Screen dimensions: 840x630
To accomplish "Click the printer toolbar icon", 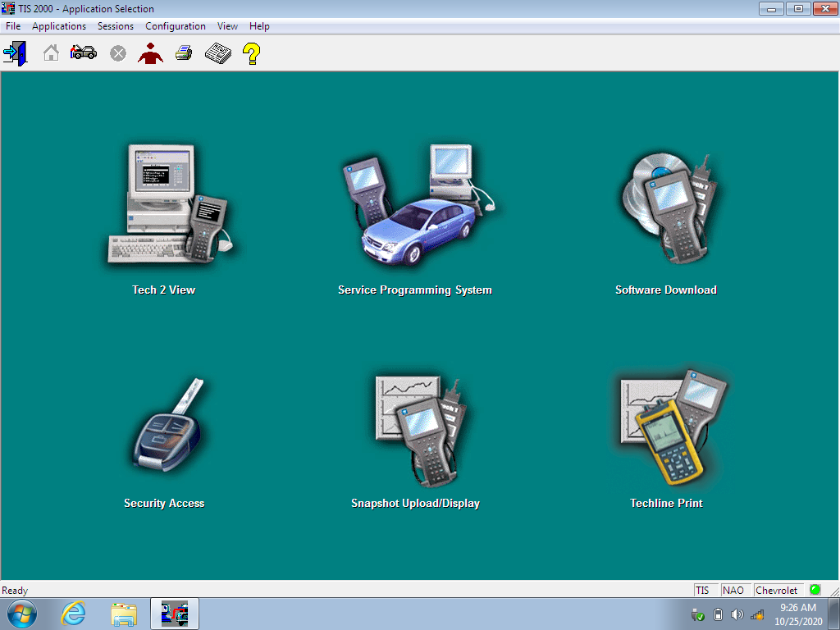I will [183, 52].
